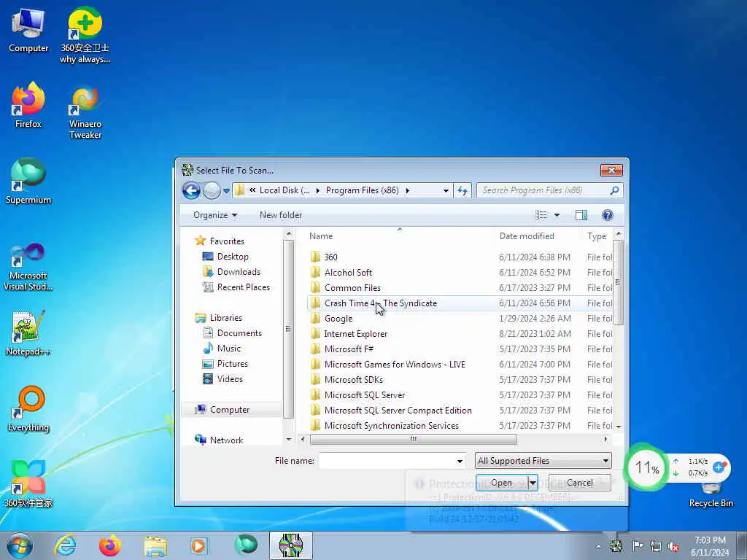
Task: Click the Help question mark icon
Action: click(x=608, y=215)
